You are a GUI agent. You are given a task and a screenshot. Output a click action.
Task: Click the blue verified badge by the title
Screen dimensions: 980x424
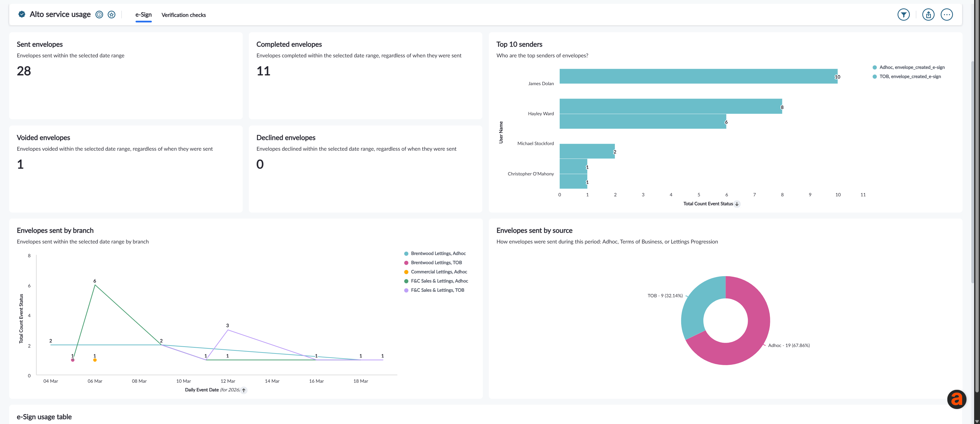(22, 14)
